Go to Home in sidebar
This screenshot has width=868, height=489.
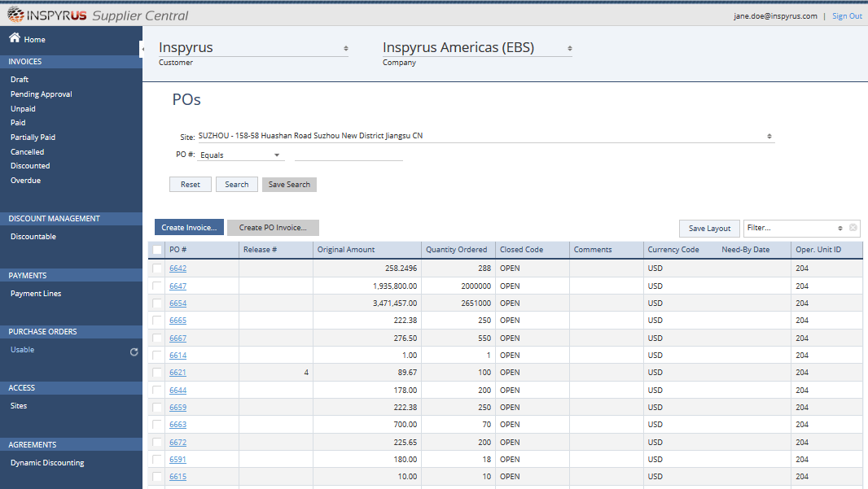pyautogui.click(x=34, y=40)
